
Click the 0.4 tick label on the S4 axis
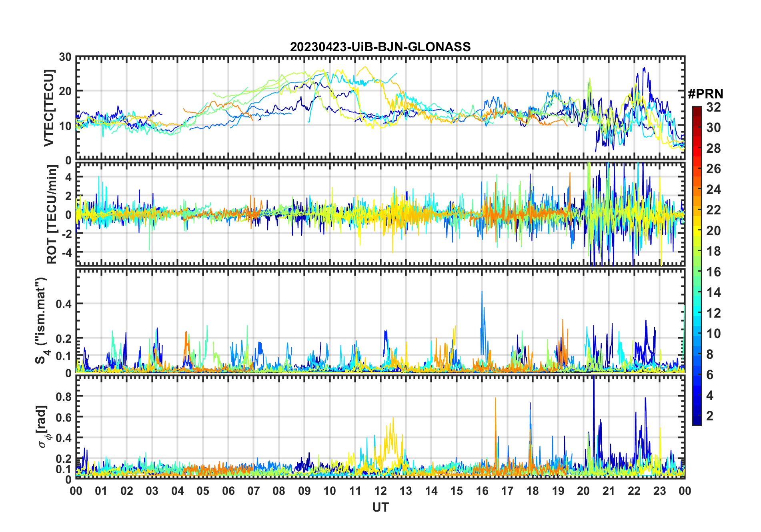coord(64,304)
